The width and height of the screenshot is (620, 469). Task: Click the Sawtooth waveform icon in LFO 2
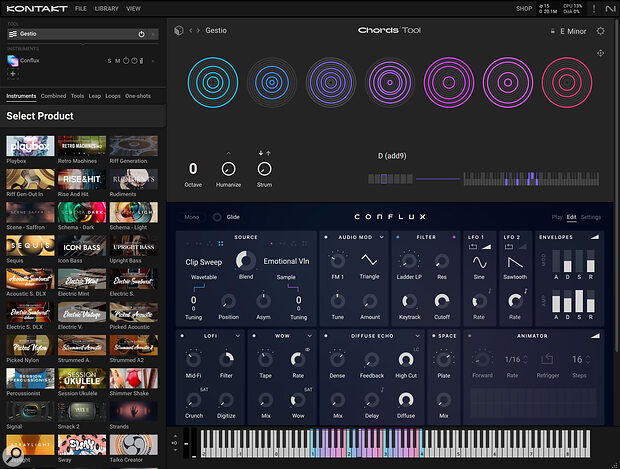coord(515,260)
